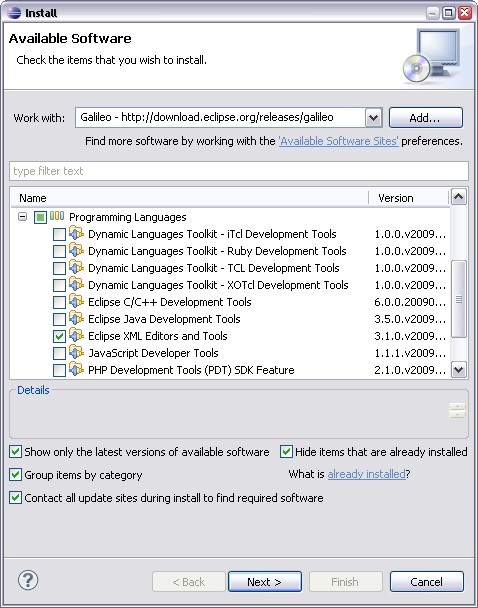Click Programming Languages category label
This screenshot has height=608, width=478.
[128, 217]
